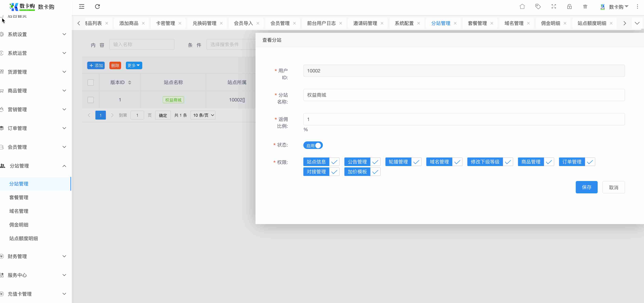This screenshot has width=644, height=303.
Task: Click the 取消 button
Action: click(613, 187)
